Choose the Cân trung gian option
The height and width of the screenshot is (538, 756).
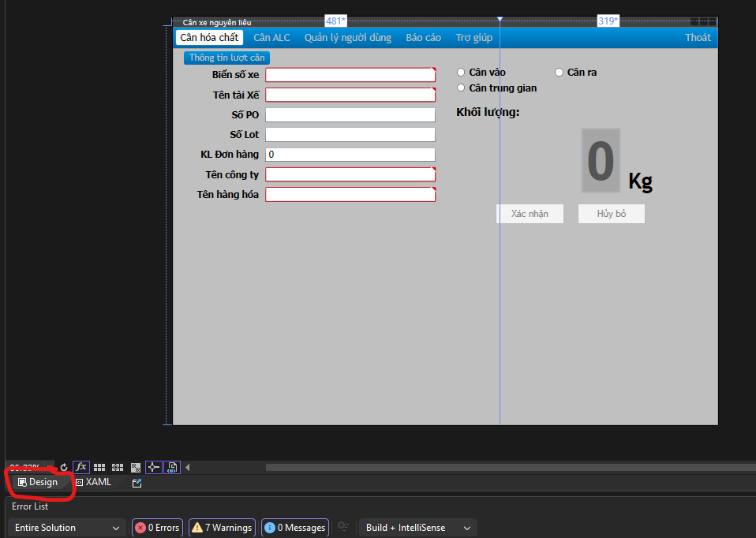(462, 88)
